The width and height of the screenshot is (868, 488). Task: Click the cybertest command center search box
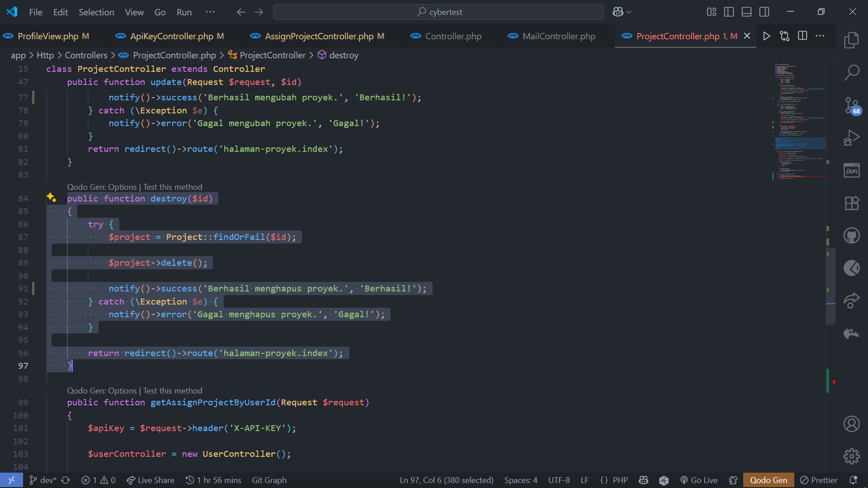[x=438, y=12]
